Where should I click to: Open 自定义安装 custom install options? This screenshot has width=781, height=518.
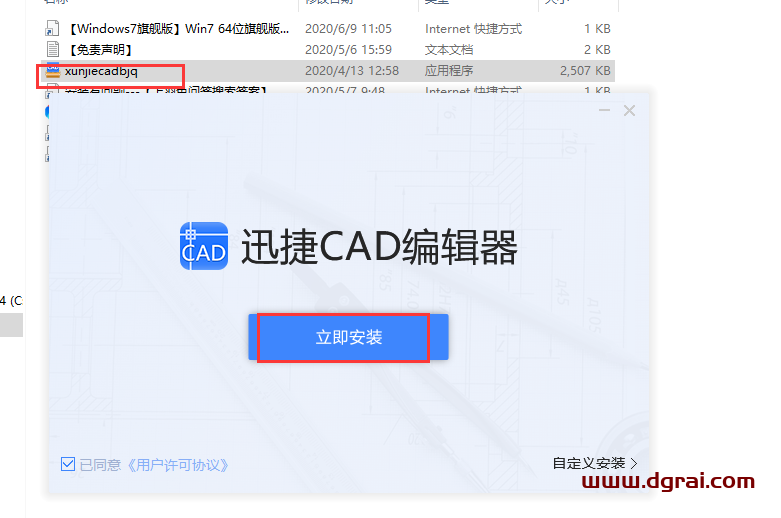coord(595,463)
